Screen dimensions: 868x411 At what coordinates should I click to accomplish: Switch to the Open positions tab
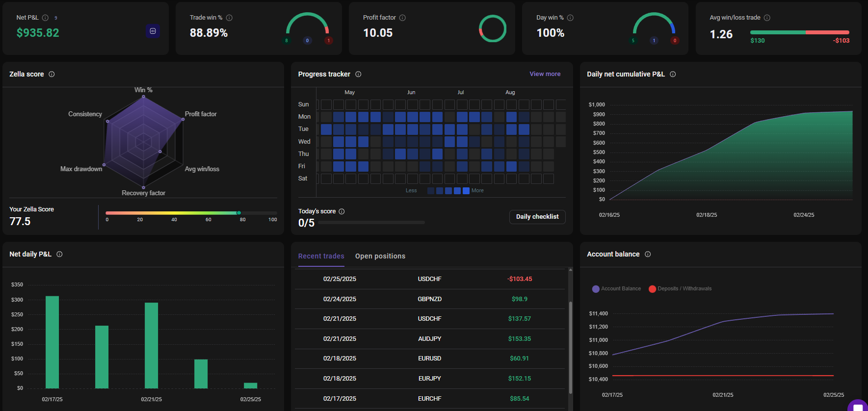pyautogui.click(x=380, y=256)
